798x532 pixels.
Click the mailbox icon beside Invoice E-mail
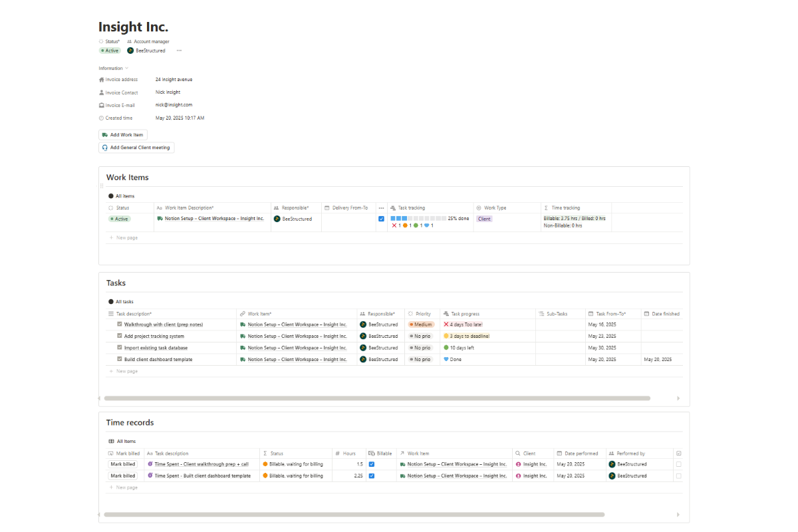tap(102, 105)
